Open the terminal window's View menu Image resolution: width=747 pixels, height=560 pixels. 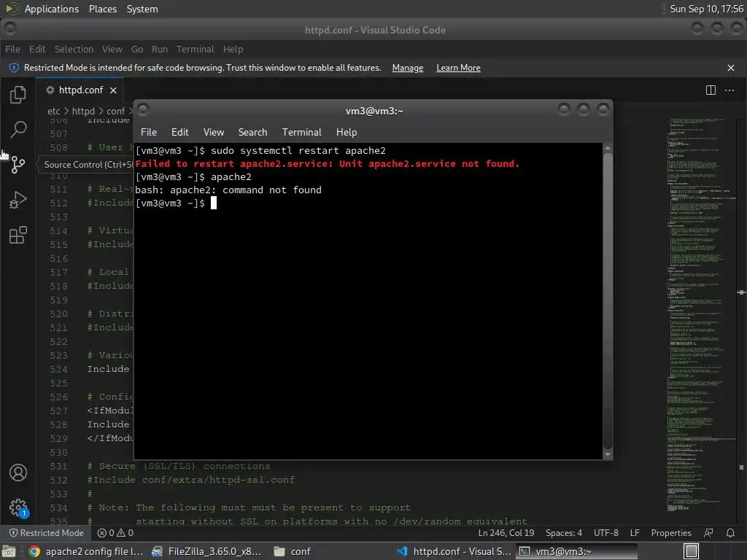click(214, 133)
